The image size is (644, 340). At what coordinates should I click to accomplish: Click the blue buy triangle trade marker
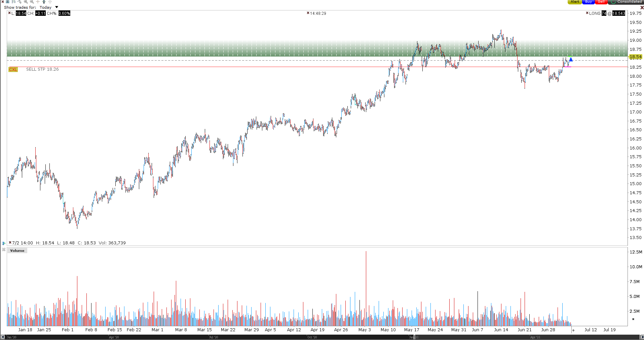(571, 60)
